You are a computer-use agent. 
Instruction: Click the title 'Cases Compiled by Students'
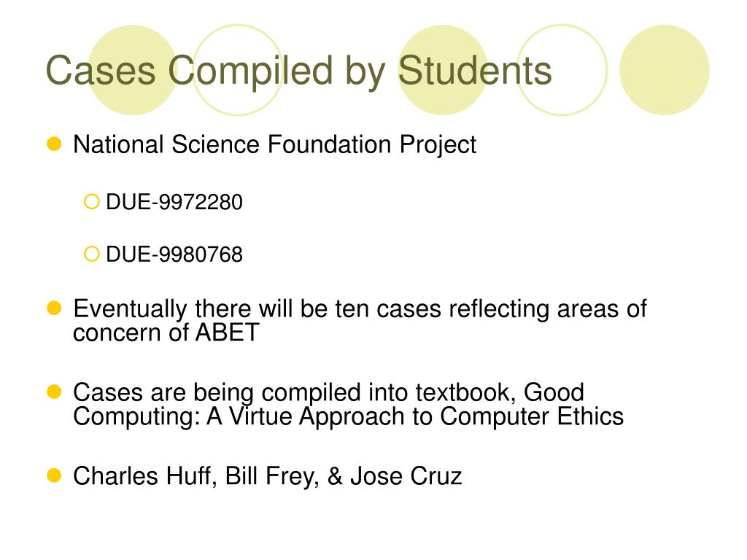(x=298, y=71)
